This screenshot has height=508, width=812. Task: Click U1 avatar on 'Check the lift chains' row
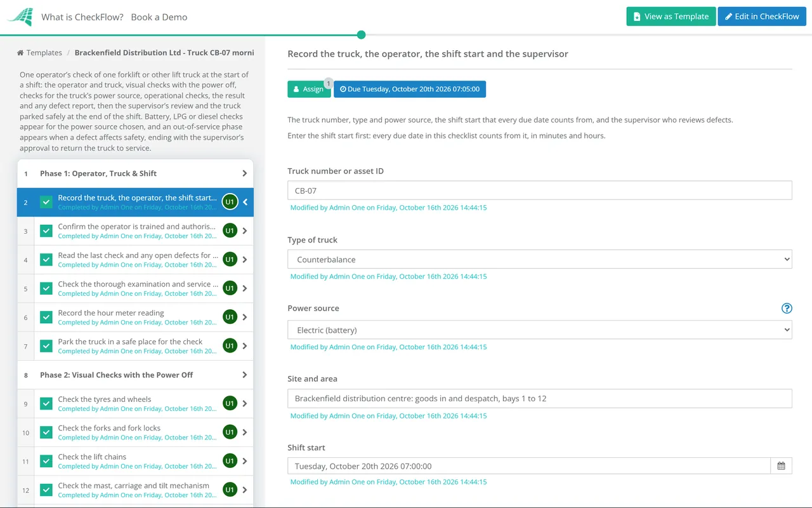click(230, 460)
